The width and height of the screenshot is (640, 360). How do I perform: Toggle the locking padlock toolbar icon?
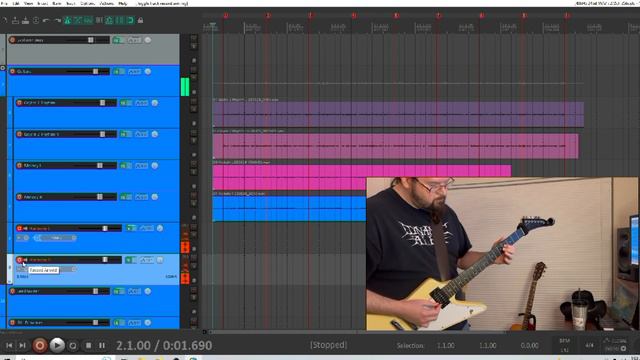tap(140, 20)
